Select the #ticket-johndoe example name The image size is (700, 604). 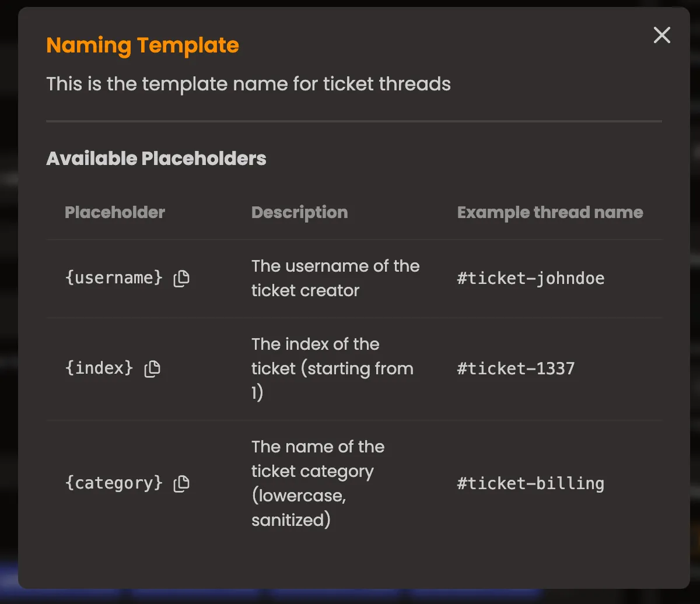pyautogui.click(x=531, y=278)
